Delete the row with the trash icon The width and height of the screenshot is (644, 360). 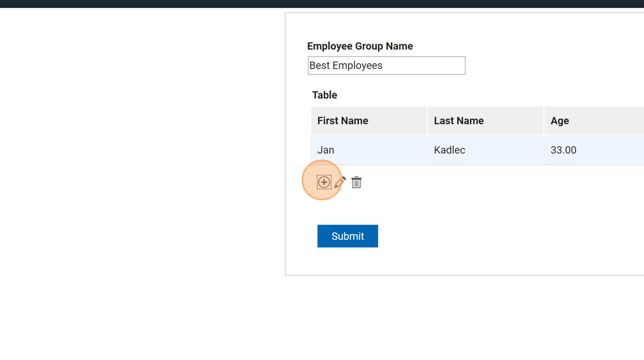356,182
